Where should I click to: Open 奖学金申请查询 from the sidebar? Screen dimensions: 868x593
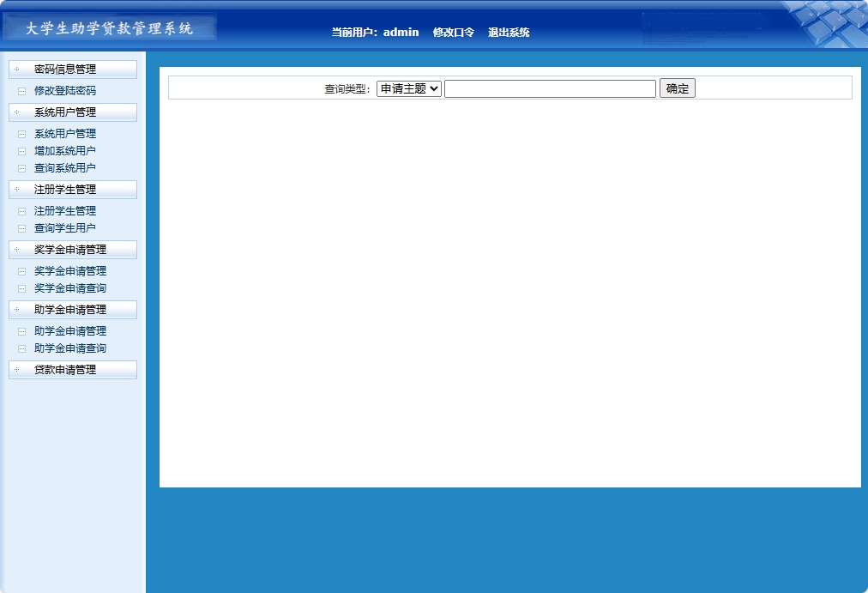[x=69, y=287]
